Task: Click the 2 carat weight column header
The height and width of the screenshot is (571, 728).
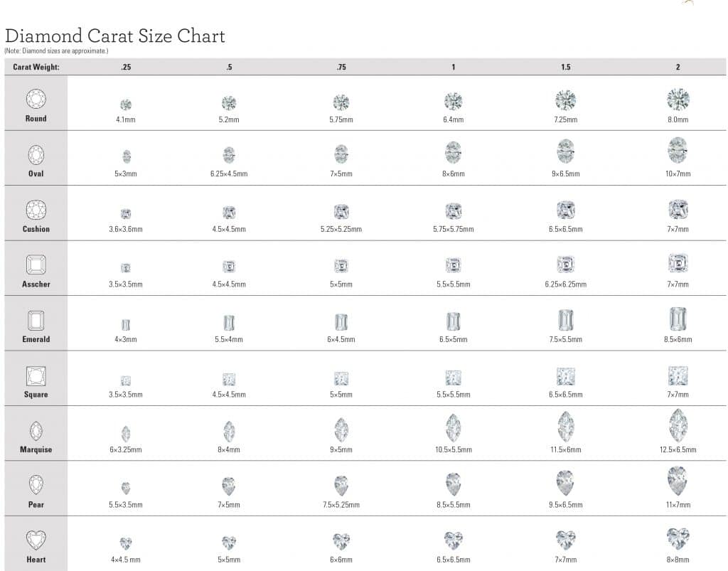Action: pos(678,65)
